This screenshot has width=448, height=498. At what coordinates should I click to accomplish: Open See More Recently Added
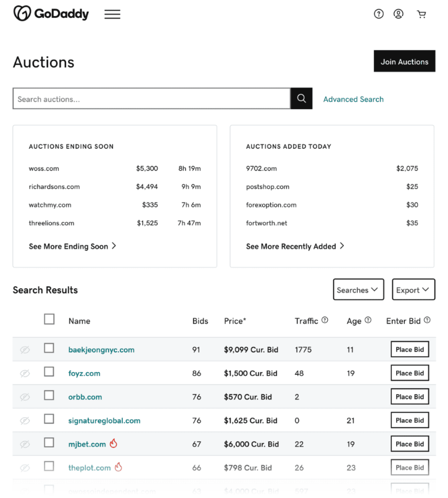click(295, 246)
